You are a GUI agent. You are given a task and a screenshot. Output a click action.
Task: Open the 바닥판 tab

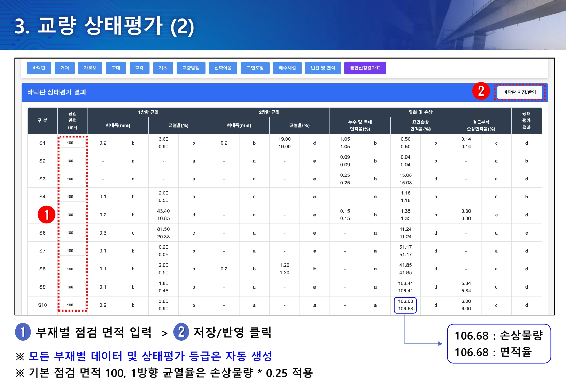[39, 68]
